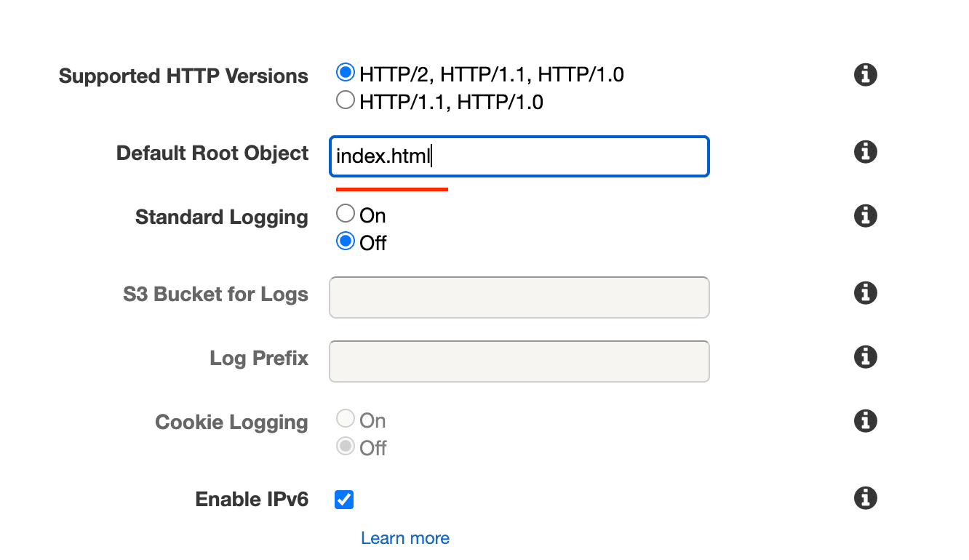Click the S3 Bucket for Logs info icon
The image size is (969, 560).
(865, 293)
